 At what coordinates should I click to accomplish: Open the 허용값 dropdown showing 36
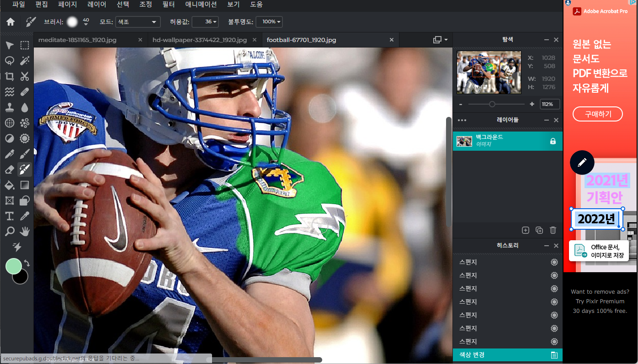click(x=205, y=21)
